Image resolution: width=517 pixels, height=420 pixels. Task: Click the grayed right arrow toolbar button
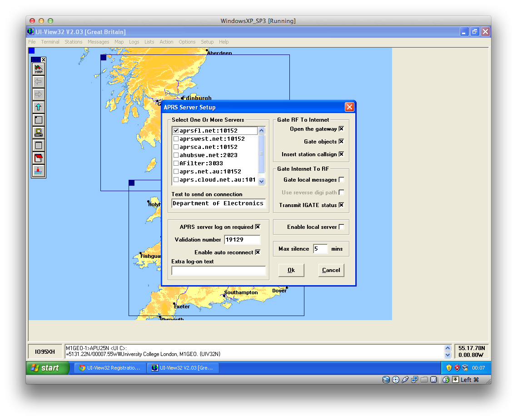pyautogui.click(x=39, y=94)
